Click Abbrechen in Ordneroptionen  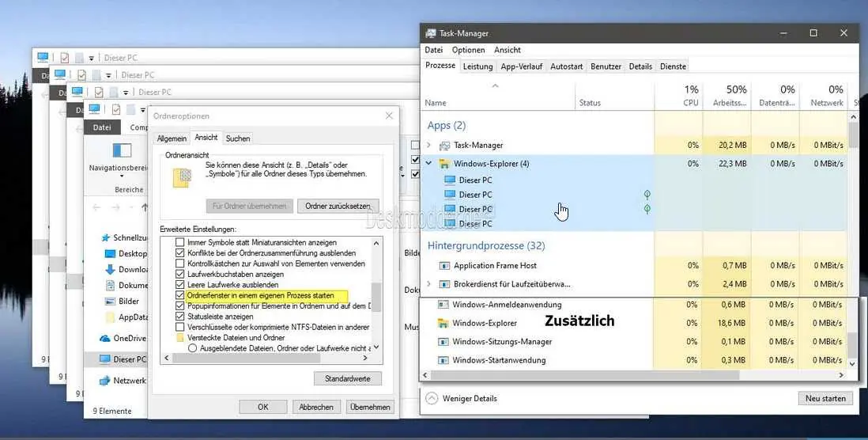coord(316,407)
